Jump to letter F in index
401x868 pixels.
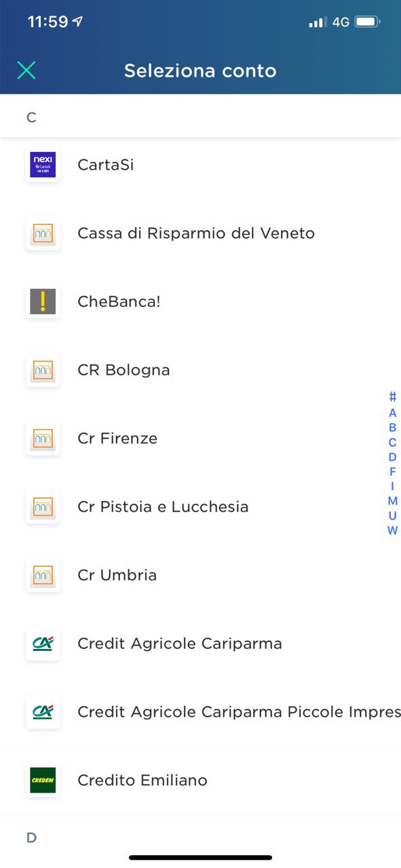click(x=392, y=472)
